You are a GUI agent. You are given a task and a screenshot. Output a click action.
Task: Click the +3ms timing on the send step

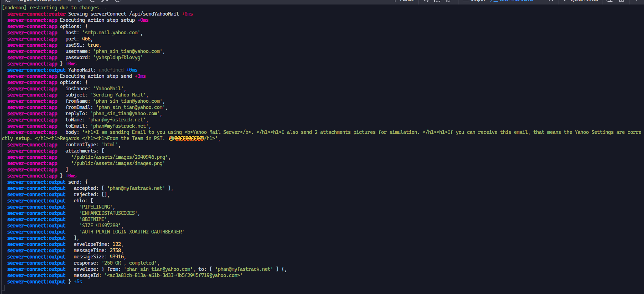(x=140, y=76)
